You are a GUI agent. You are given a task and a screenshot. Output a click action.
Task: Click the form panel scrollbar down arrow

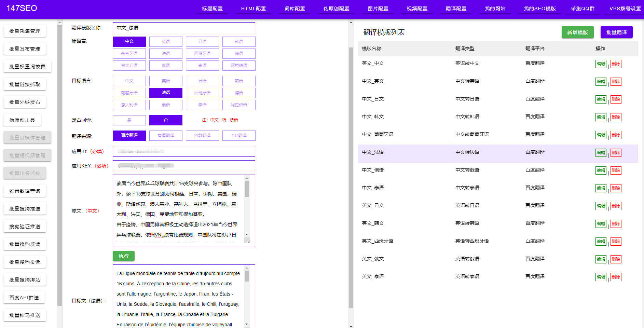(x=351, y=326)
